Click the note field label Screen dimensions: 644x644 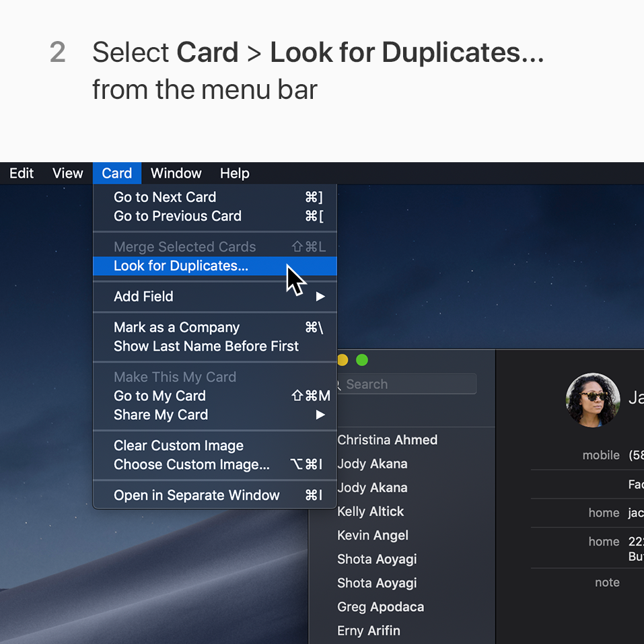[607, 582]
